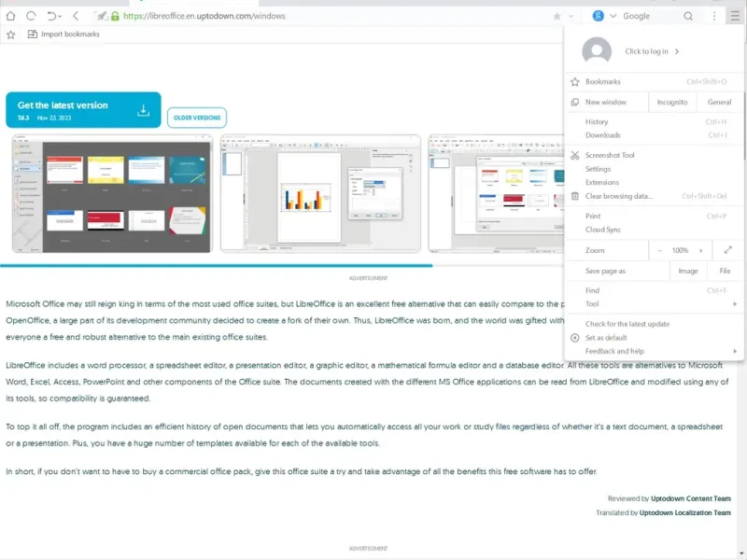The width and height of the screenshot is (747, 560).
Task: Open the dropdown beside the undo icon
Action: [60, 17]
